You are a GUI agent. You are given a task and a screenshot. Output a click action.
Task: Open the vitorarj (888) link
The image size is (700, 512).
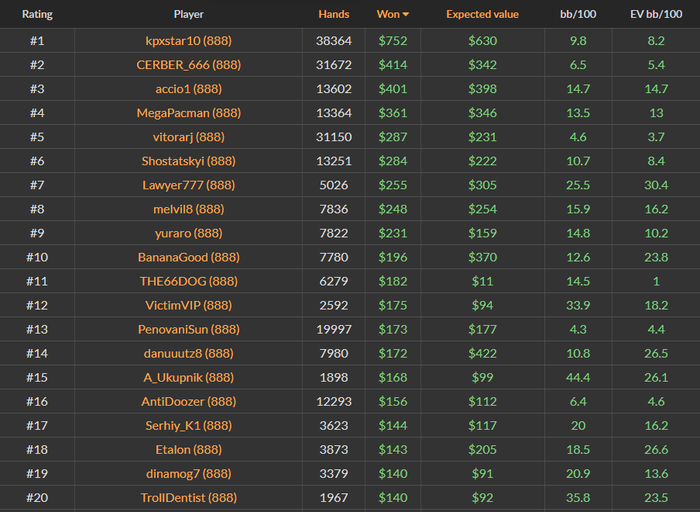coord(188,137)
